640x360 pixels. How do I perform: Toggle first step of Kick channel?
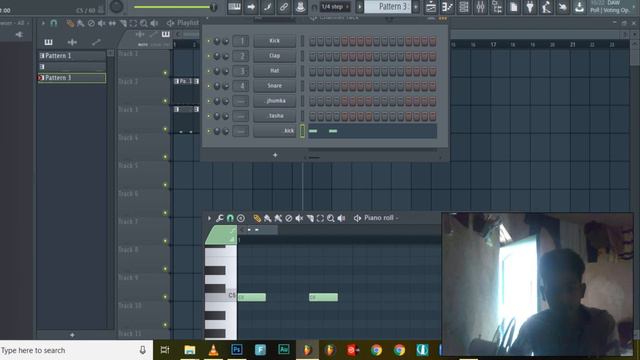313,41
